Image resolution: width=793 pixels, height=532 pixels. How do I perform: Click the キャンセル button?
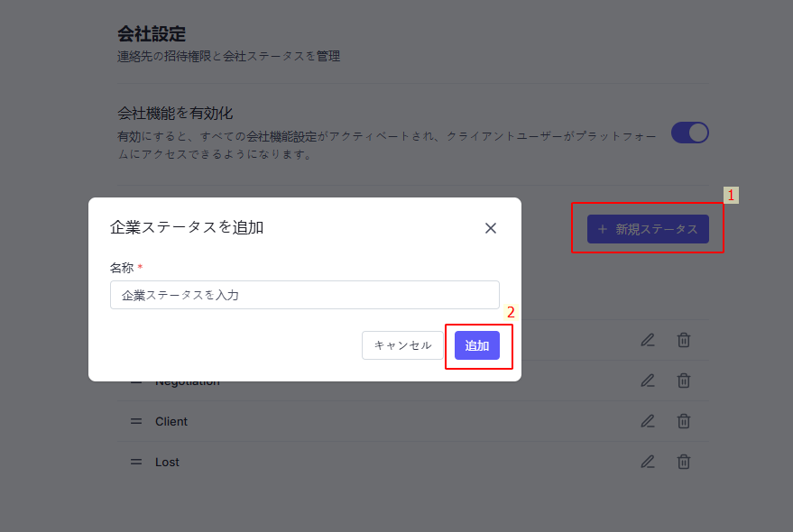click(x=402, y=345)
